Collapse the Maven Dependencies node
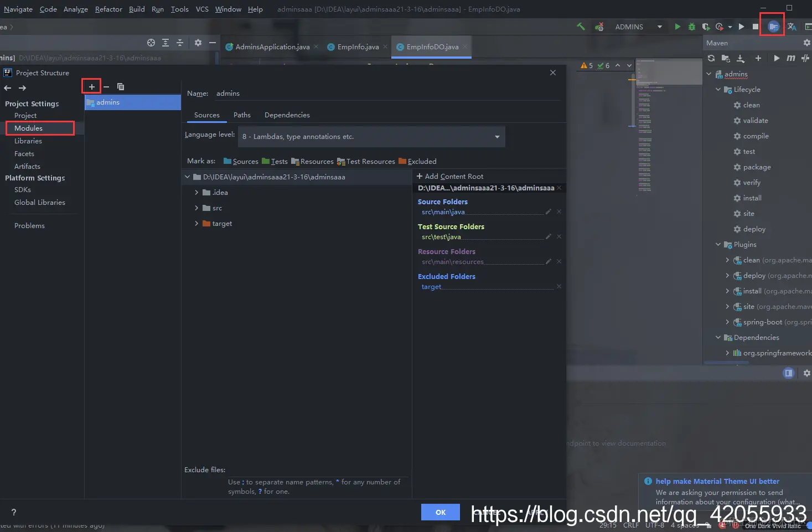The width and height of the screenshot is (812, 532). tap(718, 337)
